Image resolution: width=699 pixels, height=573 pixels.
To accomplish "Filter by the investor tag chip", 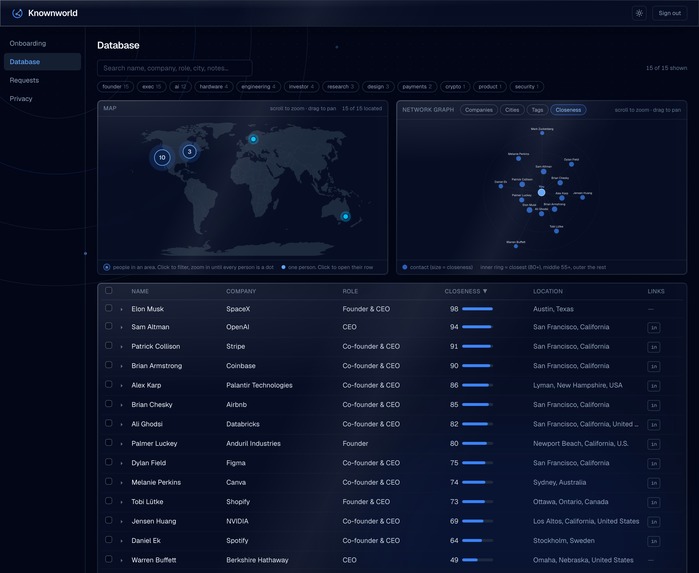I will [x=301, y=87].
